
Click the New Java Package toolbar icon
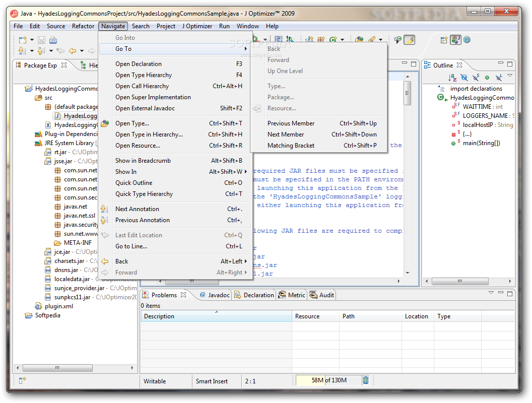[321, 40]
